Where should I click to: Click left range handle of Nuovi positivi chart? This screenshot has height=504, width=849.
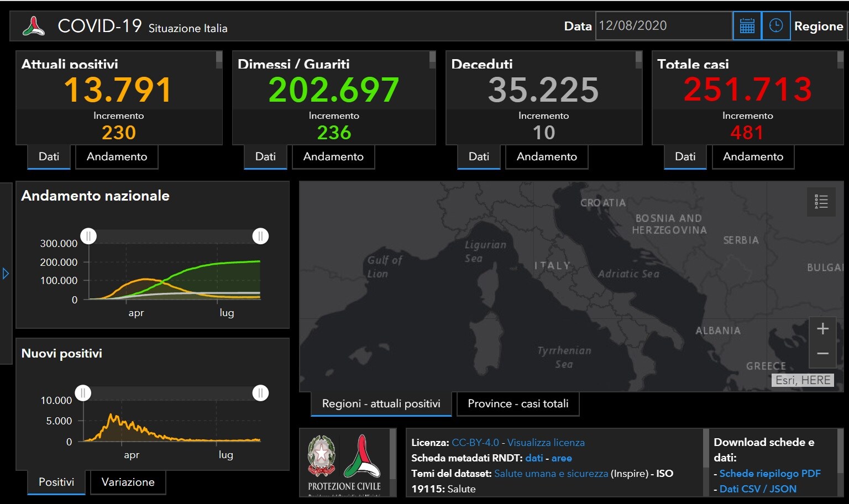83,393
